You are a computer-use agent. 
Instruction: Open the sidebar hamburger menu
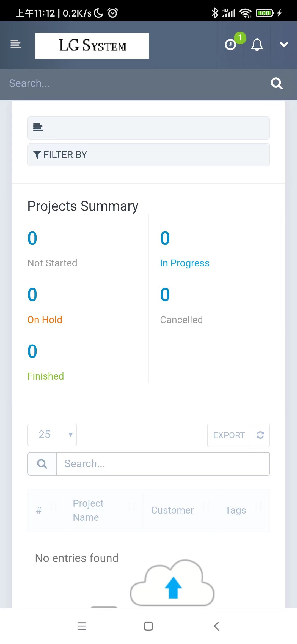[x=16, y=44]
